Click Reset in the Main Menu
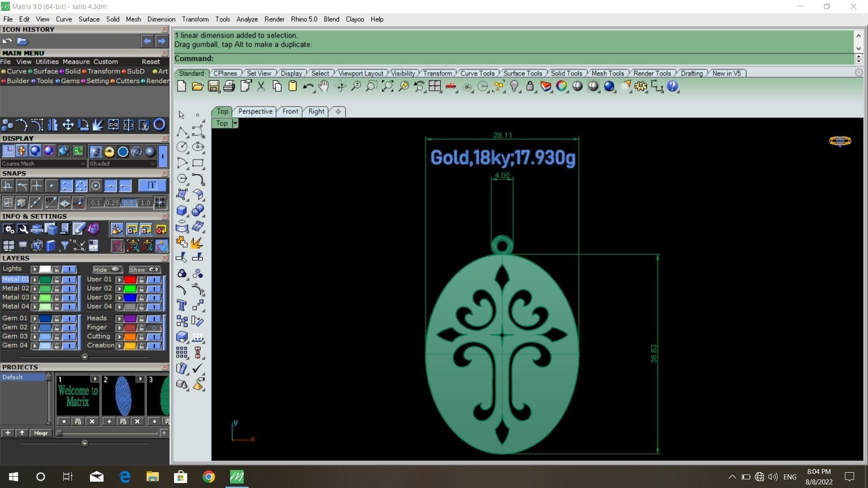 pyautogui.click(x=151, y=62)
